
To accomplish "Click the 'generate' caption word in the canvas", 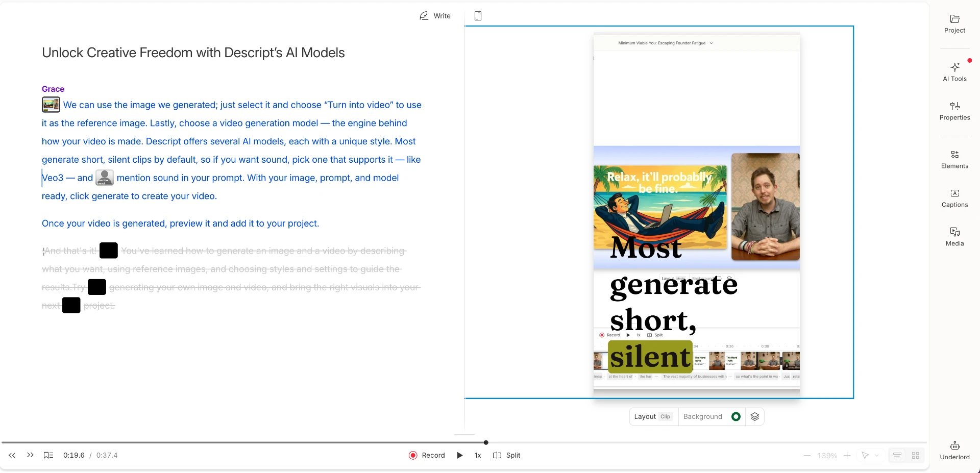I will tap(674, 285).
